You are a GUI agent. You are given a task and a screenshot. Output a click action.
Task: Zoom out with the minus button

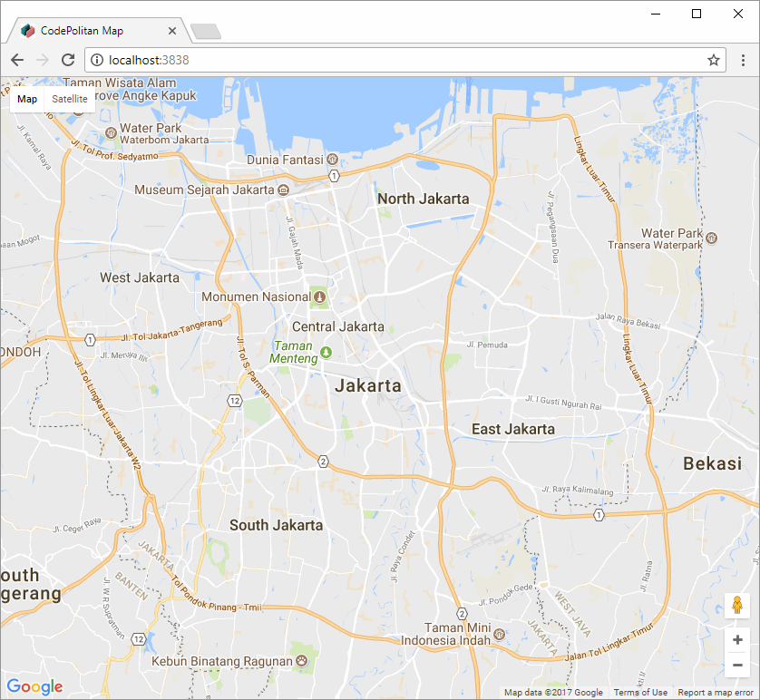(737, 666)
